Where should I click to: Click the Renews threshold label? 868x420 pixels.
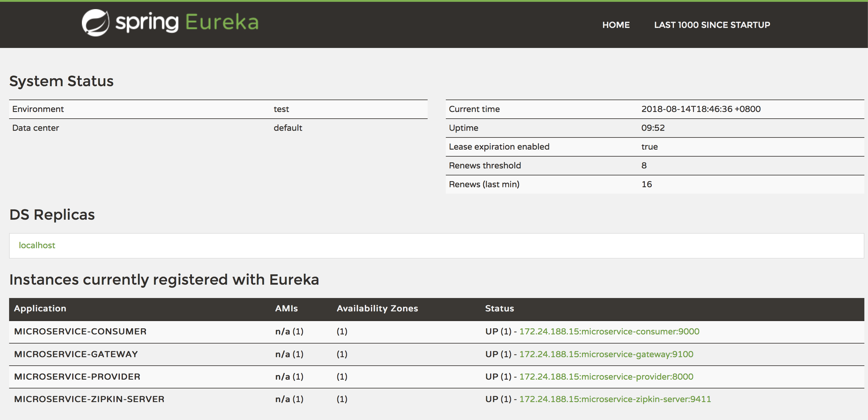pos(485,165)
